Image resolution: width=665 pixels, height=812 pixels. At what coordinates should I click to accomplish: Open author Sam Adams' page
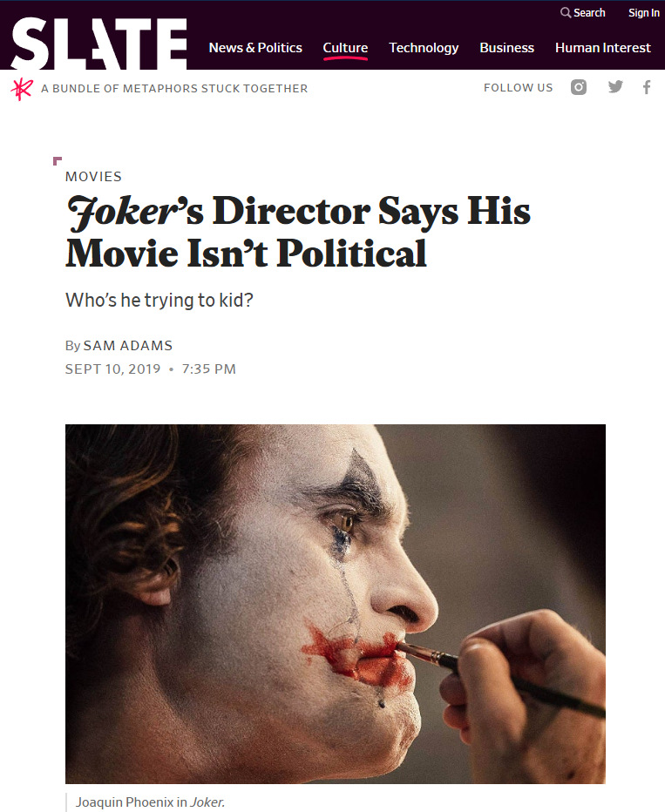[128, 345]
